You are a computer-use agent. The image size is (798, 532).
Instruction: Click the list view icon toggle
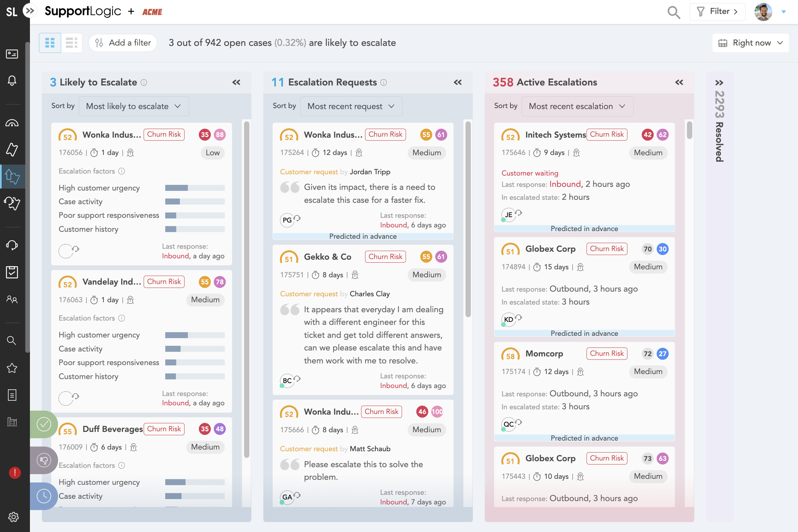click(x=71, y=43)
